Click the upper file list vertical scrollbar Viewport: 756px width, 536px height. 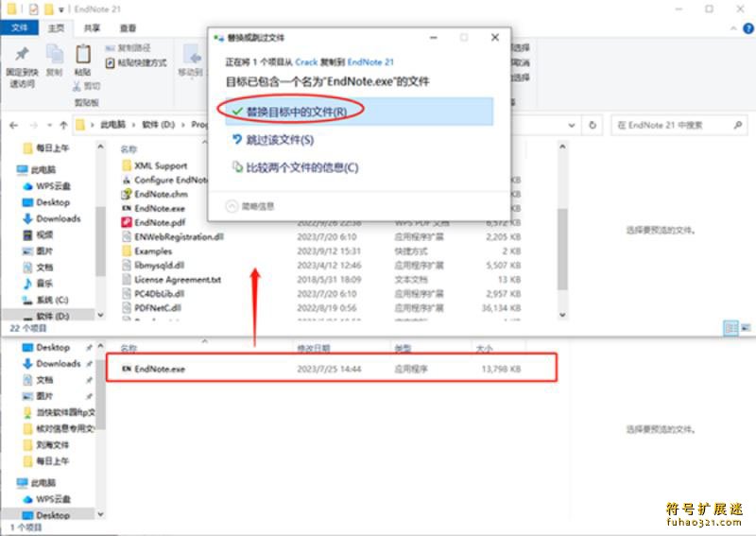[x=562, y=250]
